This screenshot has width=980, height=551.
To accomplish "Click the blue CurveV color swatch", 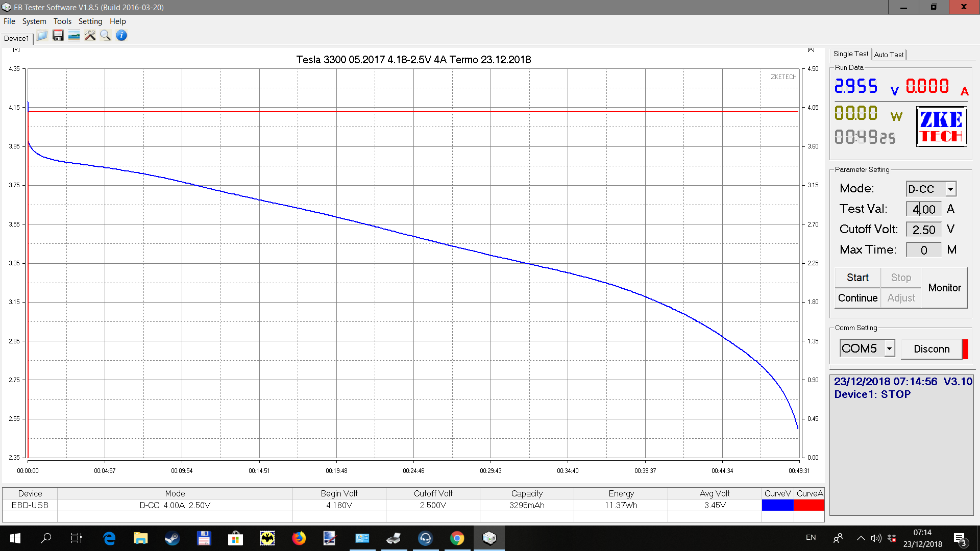I will tap(777, 505).
